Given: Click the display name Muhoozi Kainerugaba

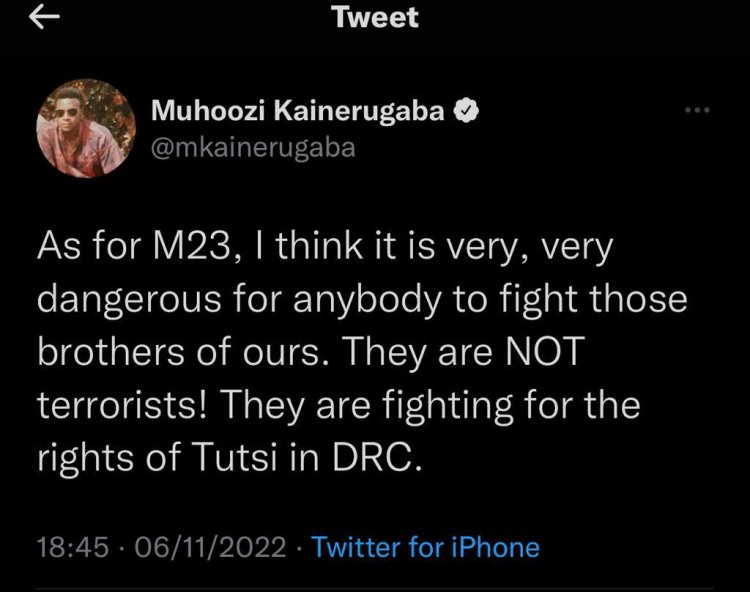Looking at the screenshot, I should [x=298, y=113].
